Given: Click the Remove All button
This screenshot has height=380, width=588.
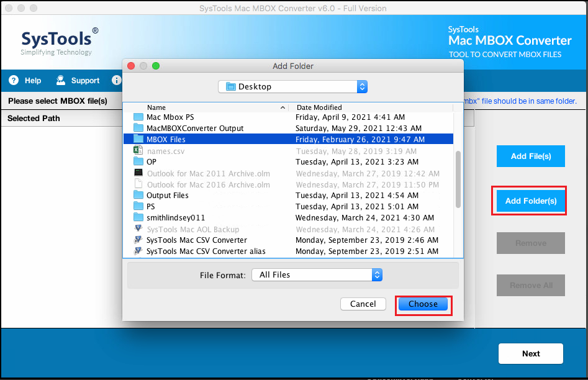Looking at the screenshot, I should pos(531,285).
